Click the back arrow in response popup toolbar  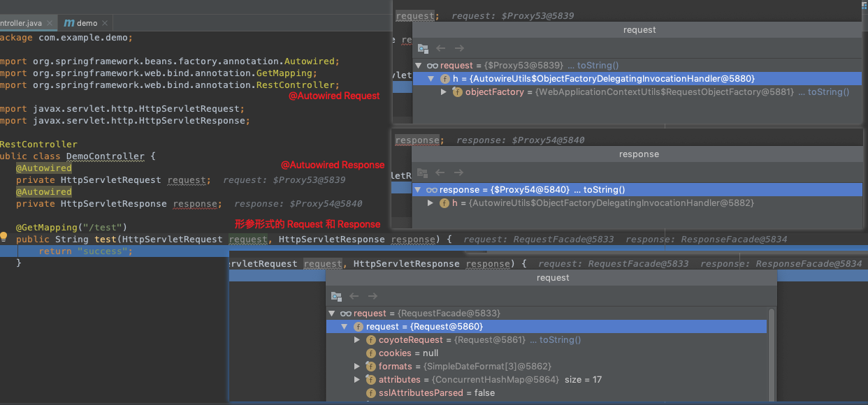pos(441,173)
